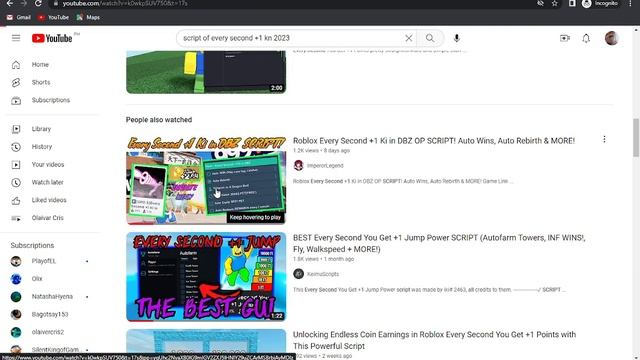Click the browser back arrow
The height and width of the screenshot is (360, 640).
(9, 3)
